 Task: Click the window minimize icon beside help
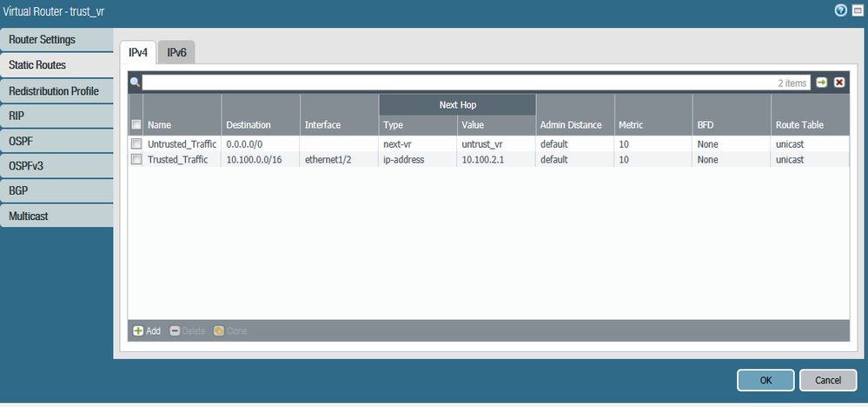pos(857,10)
